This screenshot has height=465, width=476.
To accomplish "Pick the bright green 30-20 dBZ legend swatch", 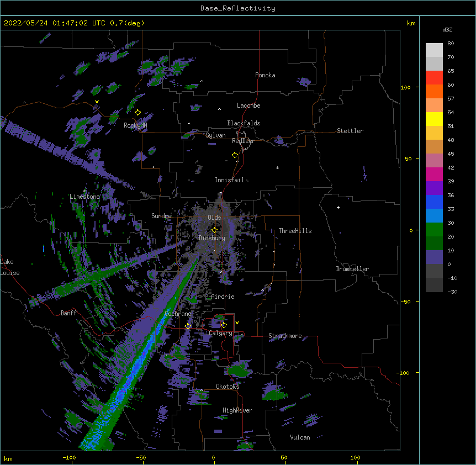I will 434,230.
